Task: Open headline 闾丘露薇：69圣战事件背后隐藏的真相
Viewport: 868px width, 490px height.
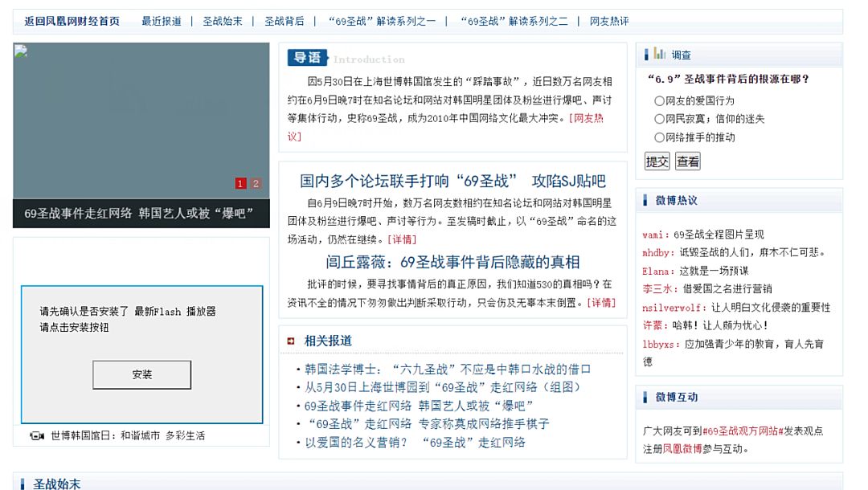Action: point(452,262)
